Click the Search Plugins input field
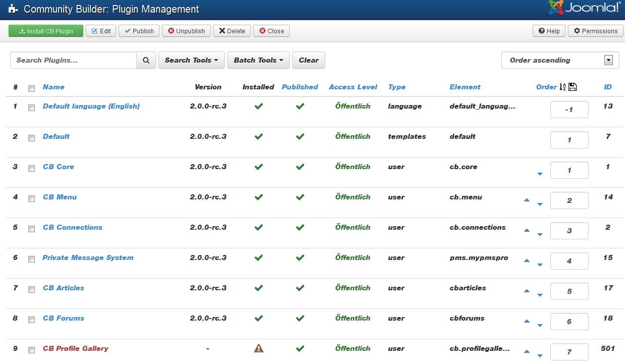This screenshot has width=625, height=364. [x=73, y=60]
